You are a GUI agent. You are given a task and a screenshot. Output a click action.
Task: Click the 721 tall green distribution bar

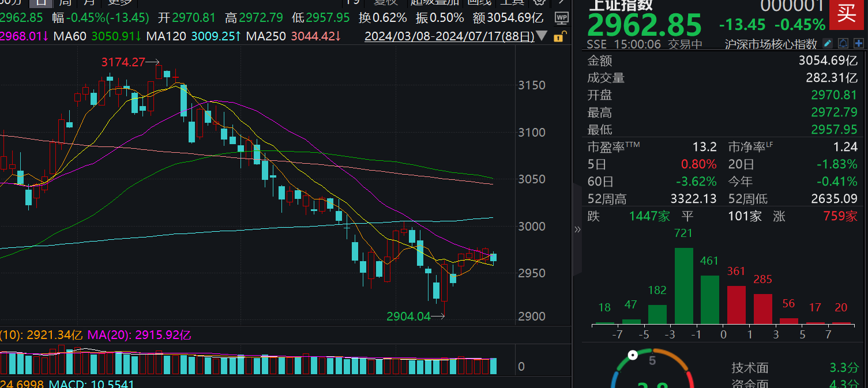pyautogui.click(x=683, y=285)
